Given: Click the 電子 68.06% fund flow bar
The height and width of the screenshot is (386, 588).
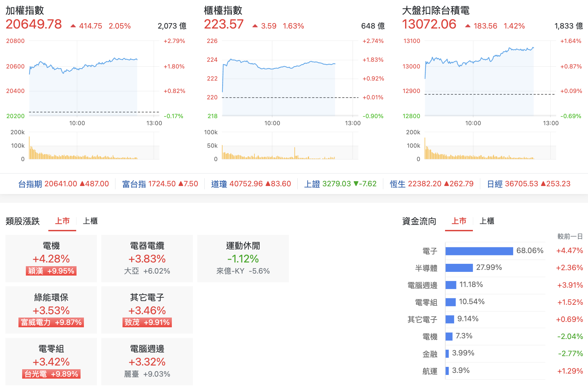Looking at the screenshot, I should 479,251.
